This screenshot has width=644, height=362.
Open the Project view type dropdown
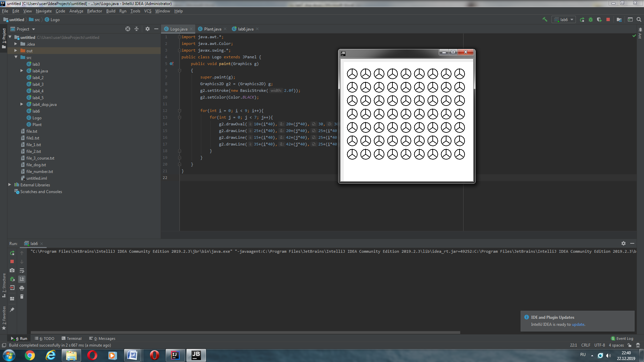pos(23,29)
